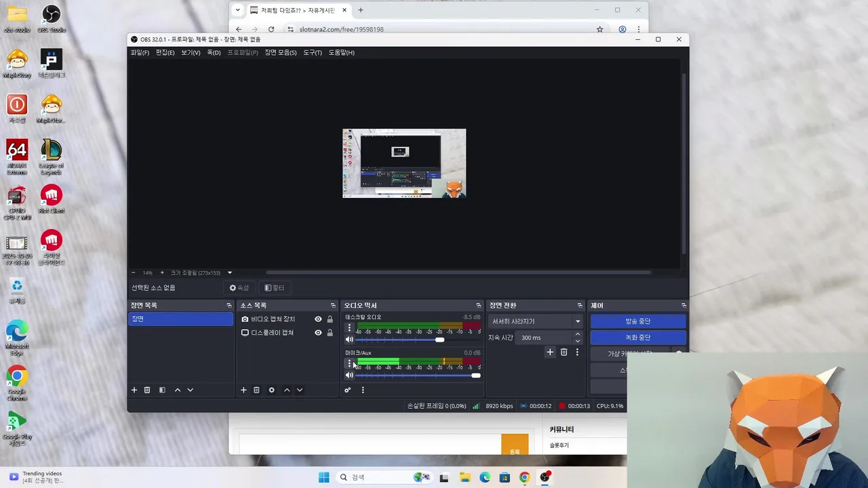This screenshot has height=488, width=868.
Task: Decrease 지속 시간 duration with down arrow
Action: click(x=578, y=341)
